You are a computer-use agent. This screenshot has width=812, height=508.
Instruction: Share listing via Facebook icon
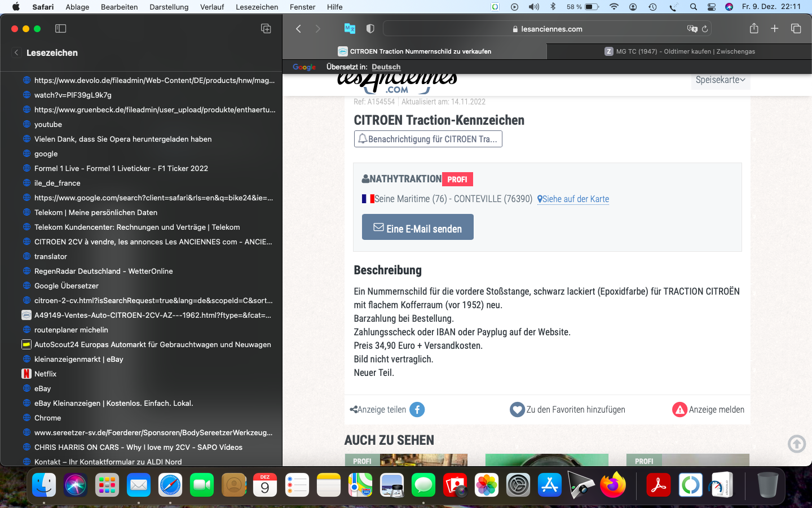pos(417,410)
